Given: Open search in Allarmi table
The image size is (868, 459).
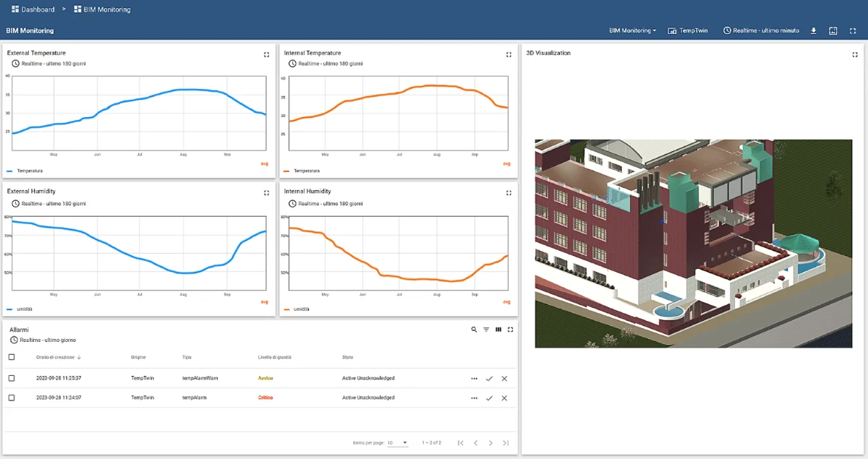Looking at the screenshot, I should [x=475, y=330].
